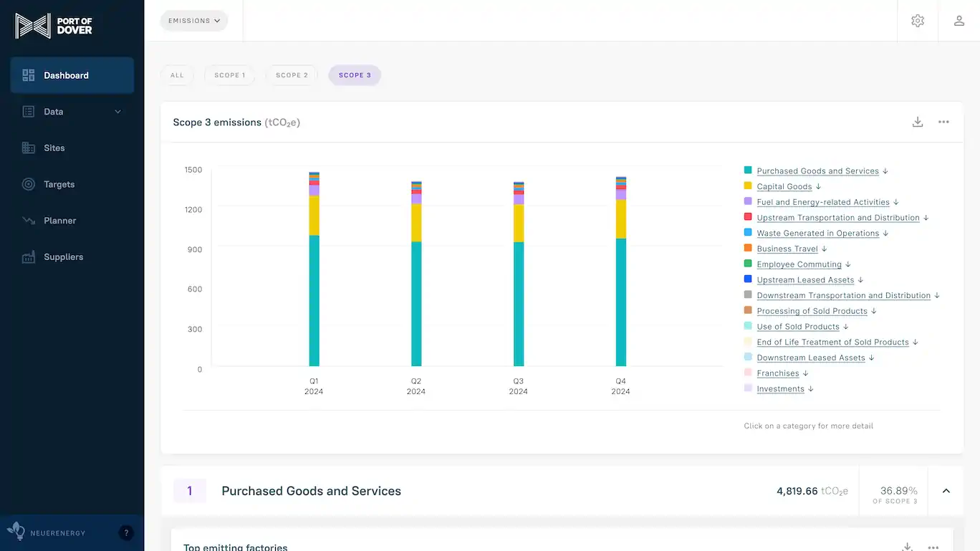The height and width of the screenshot is (551, 980).
Task: Click the Sites building icon
Action: [x=29, y=148]
